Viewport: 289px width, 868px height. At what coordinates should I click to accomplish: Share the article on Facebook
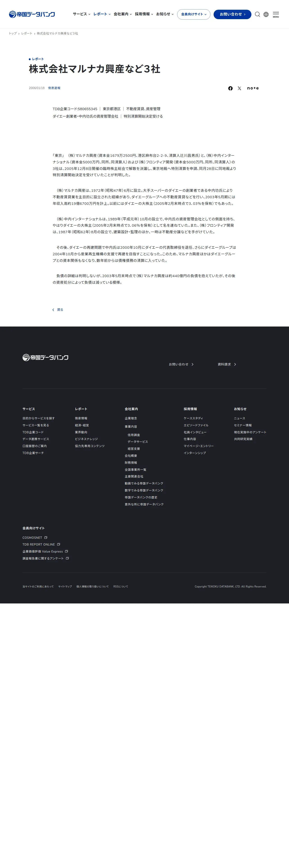[230, 88]
